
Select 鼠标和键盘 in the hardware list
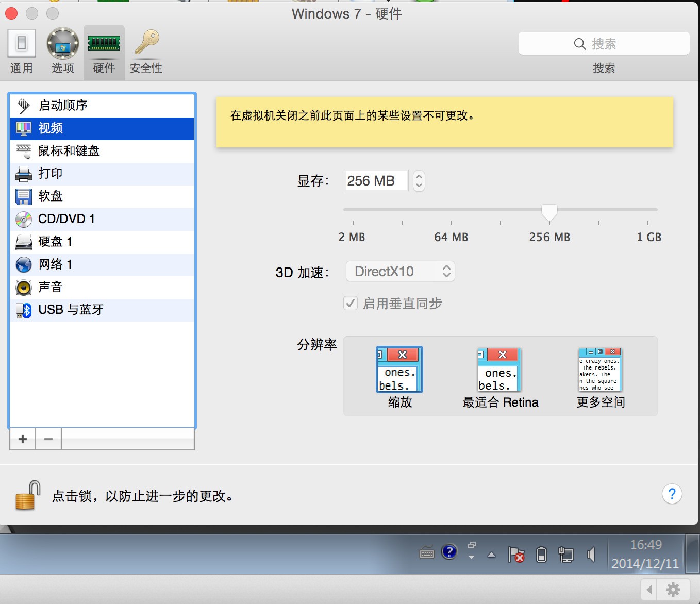pyautogui.click(x=102, y=151)
